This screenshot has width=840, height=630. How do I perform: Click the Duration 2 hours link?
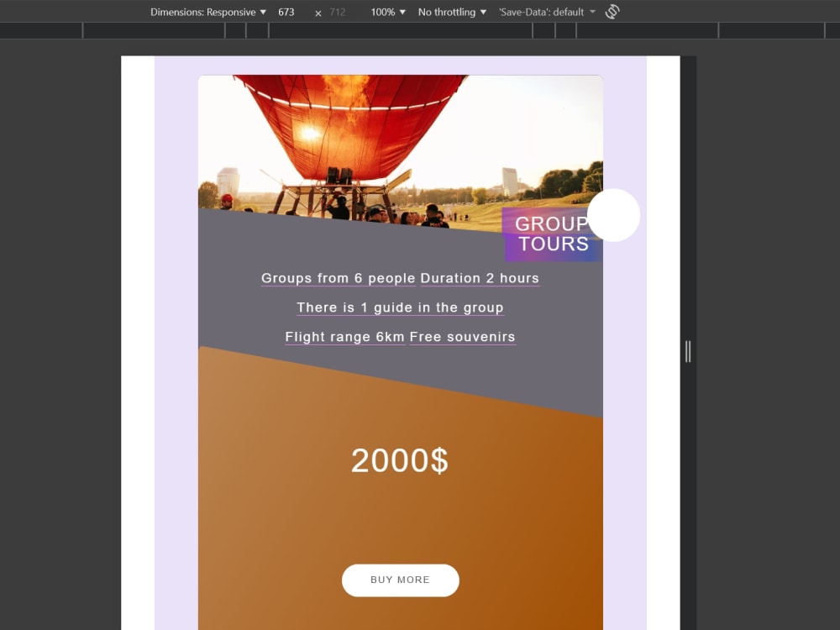click(x=480, y=279)
